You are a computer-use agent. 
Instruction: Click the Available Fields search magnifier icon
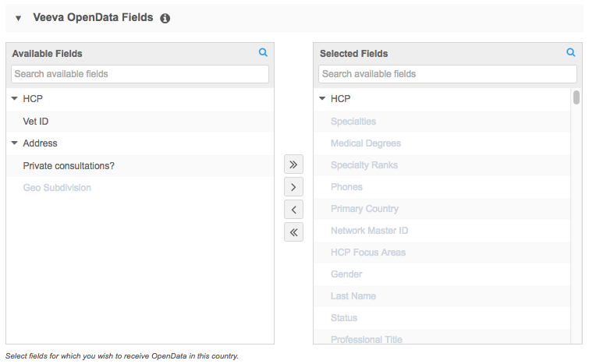pos(263,53)
